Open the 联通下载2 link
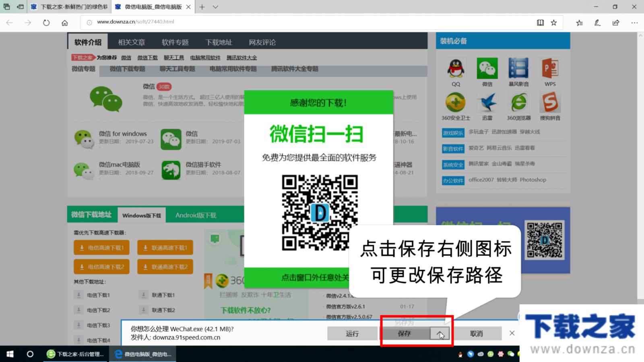644x362 pixels. (x=163, y=310)
